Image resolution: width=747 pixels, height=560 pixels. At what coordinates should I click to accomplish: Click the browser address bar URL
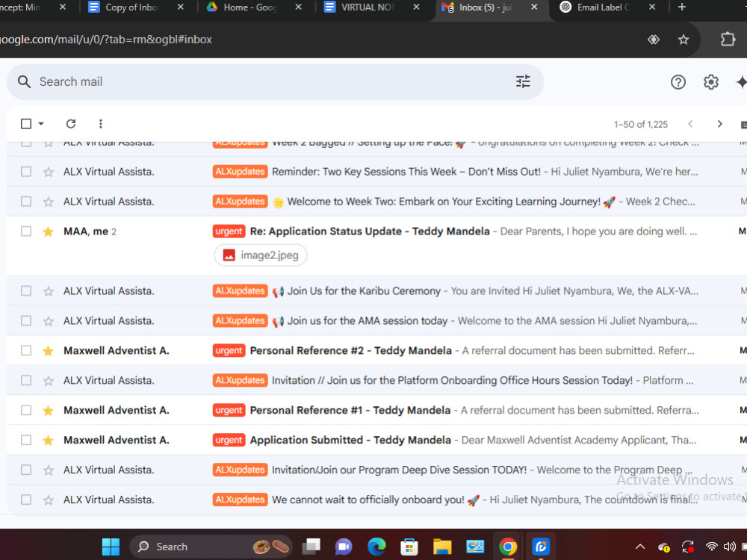(106, 40)
